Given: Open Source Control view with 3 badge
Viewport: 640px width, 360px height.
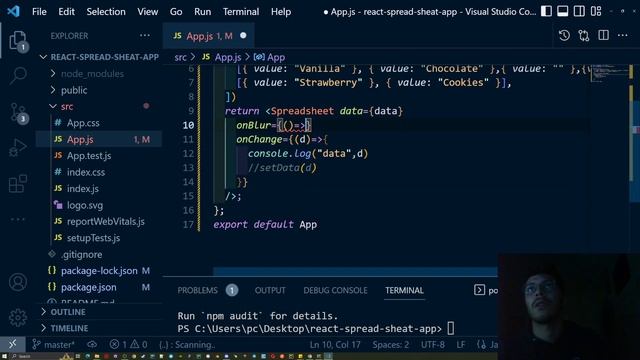Looking at the screenshot, I should coord(18,113).
